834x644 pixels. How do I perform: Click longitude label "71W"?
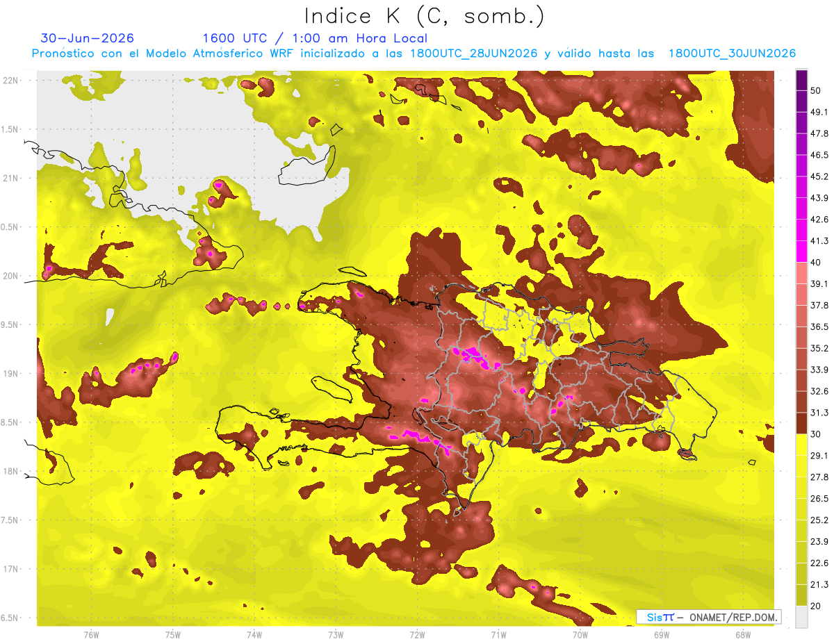[498, 634]
